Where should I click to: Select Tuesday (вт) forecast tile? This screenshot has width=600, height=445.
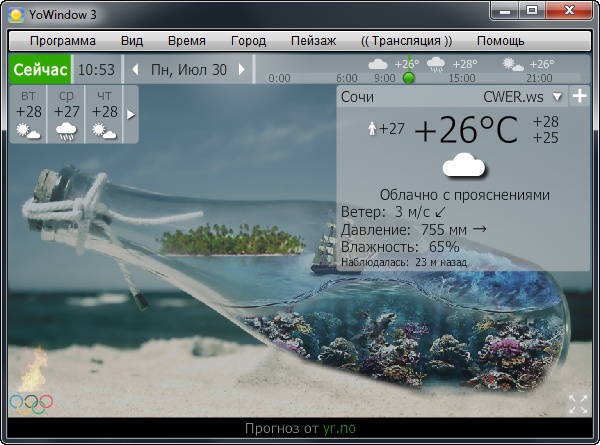(x=29, y=114)
